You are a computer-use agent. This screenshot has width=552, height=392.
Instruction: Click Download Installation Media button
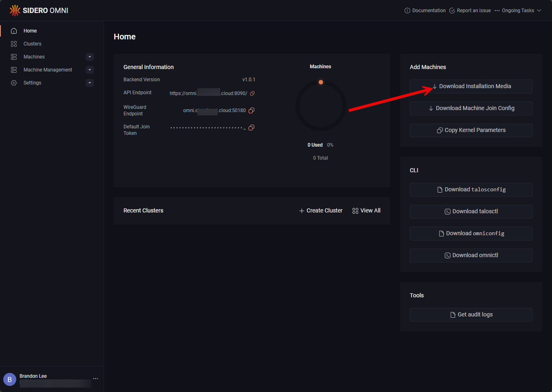coord(471,87)
